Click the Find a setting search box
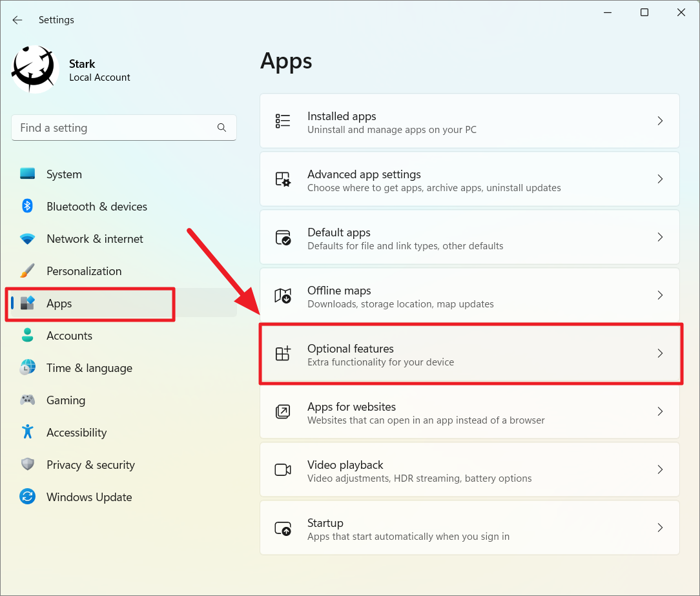The width and height of the screenshot is (700, 596). point(116,128)
